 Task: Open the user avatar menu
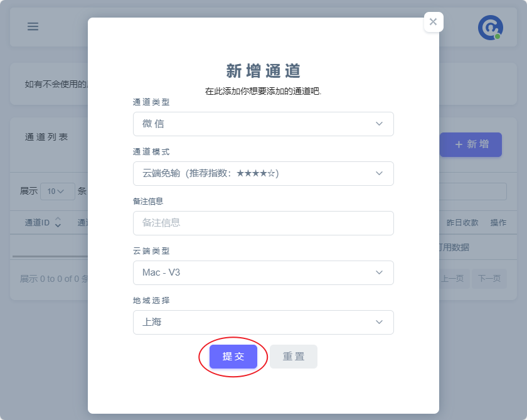490,28
